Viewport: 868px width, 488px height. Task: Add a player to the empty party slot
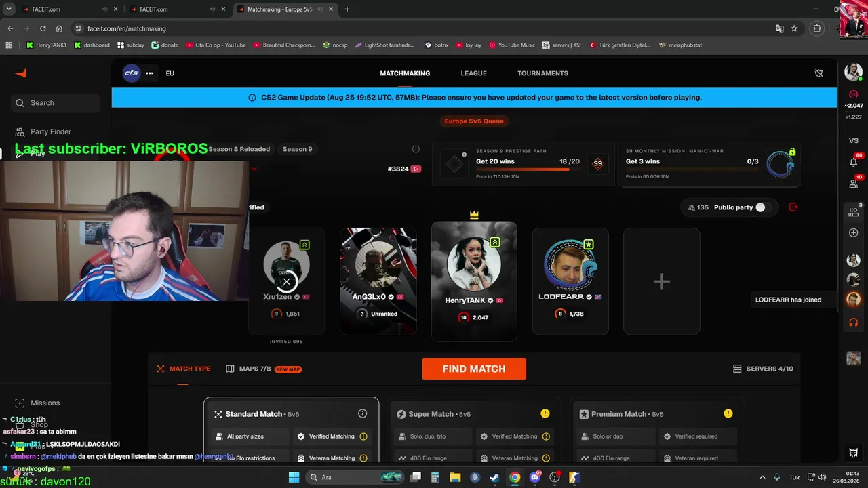(662, 281)
